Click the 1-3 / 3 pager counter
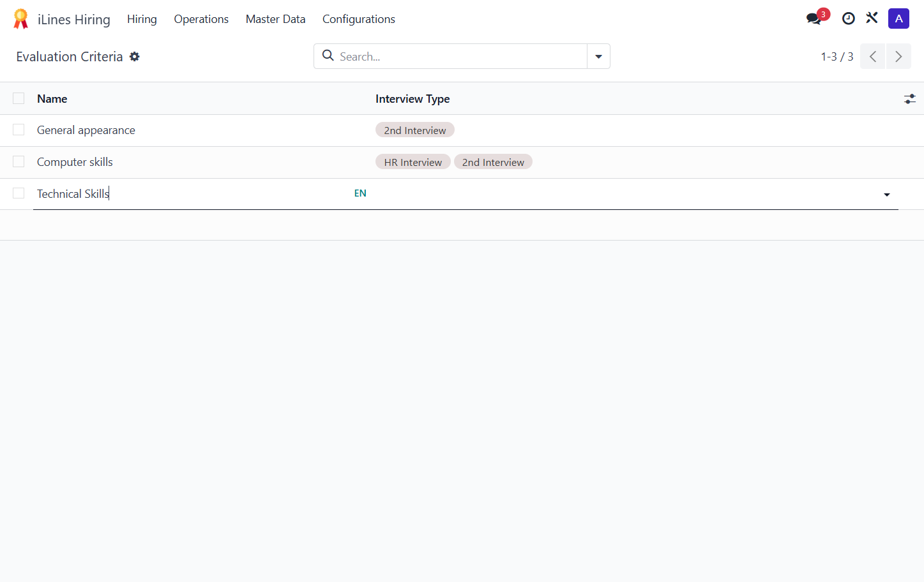This screenshot has width=924, height=582. (837, 57)
